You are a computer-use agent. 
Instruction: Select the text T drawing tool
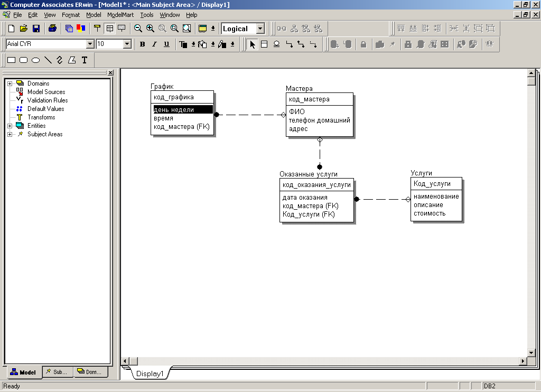pos(85,60)
